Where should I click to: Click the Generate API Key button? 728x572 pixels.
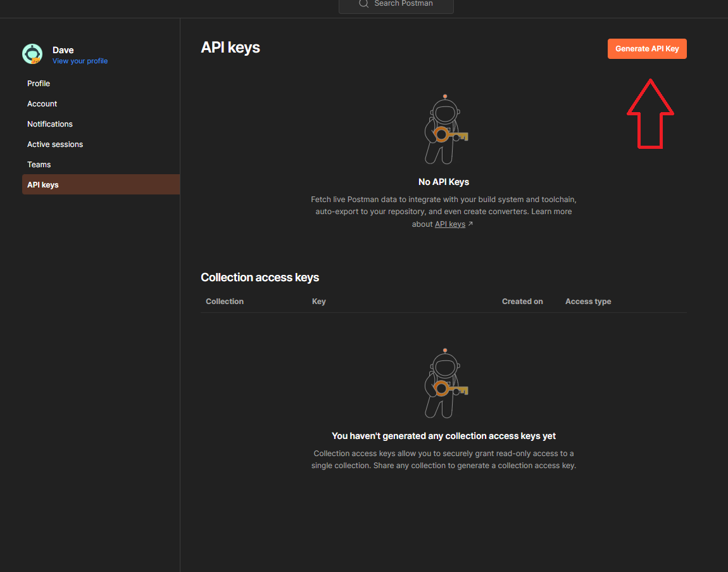click(647, 49)
